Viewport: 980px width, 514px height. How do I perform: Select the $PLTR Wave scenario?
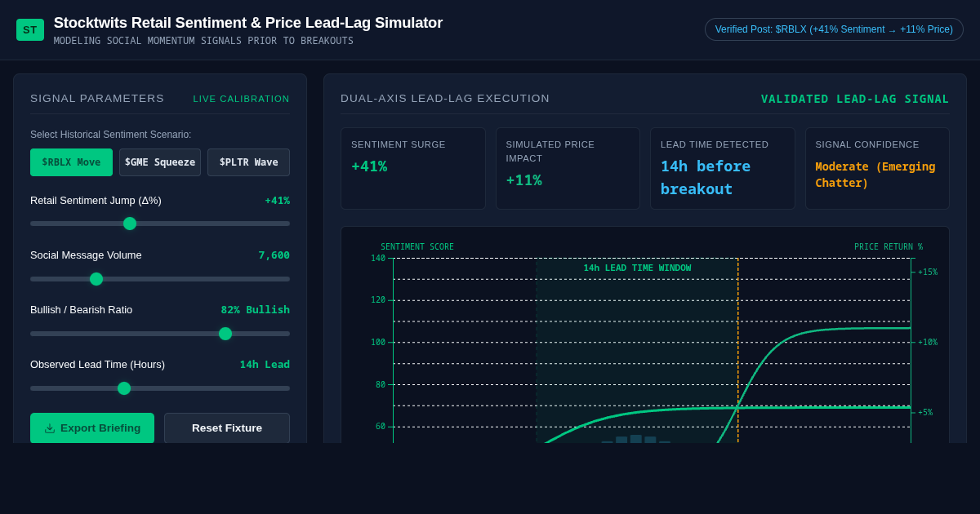248,162
